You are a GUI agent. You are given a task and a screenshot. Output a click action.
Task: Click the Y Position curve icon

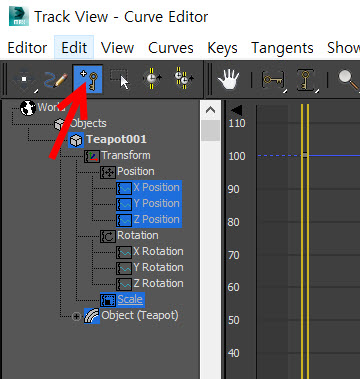[124, 204]
